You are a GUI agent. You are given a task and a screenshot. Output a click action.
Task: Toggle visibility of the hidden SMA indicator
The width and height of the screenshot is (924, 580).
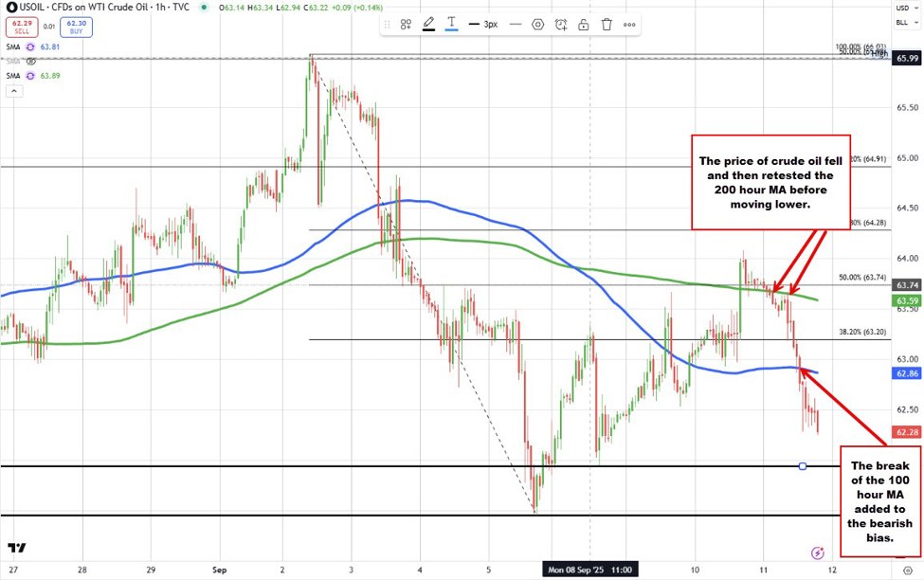point(30,61)
